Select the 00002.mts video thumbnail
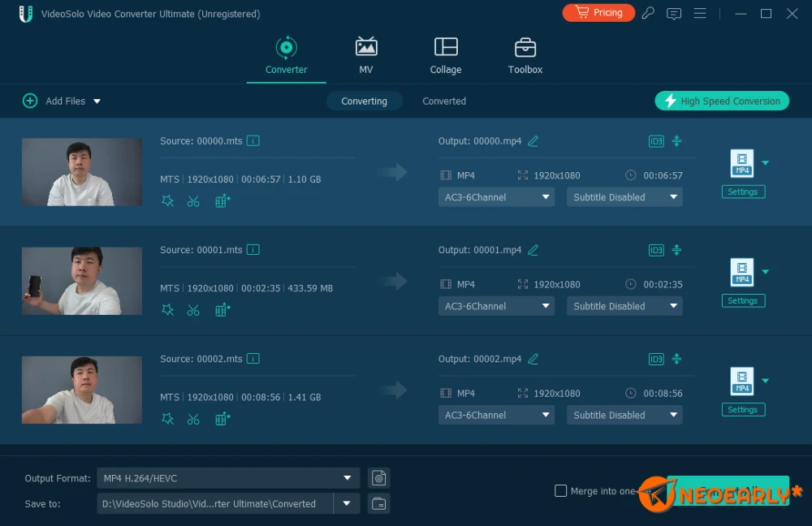Screen dimensions: 812x526 [x=82, y=390]
